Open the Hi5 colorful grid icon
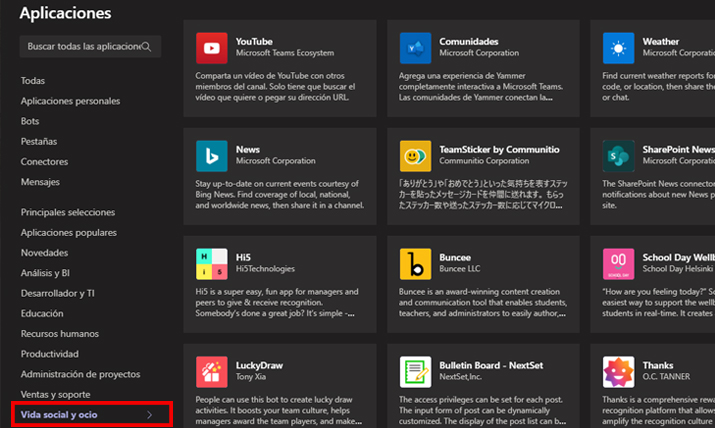 click(212, 264)
